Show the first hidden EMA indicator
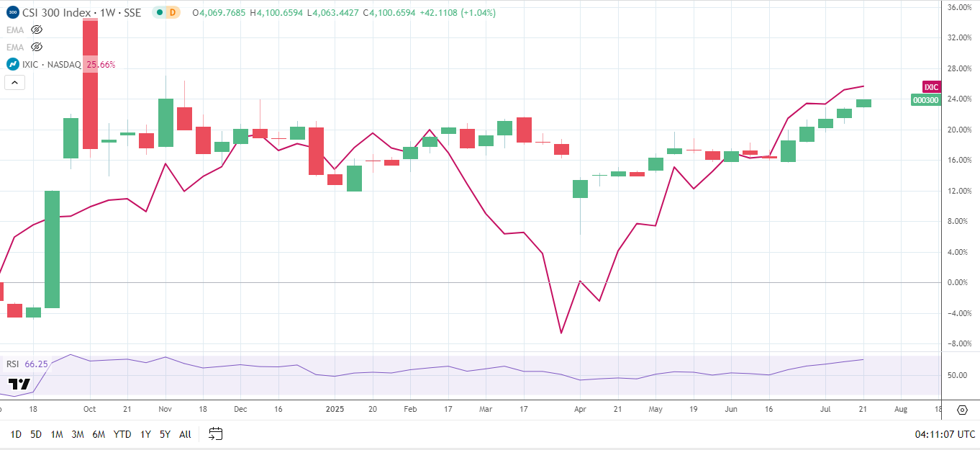This screenshot has height=450, width=980. [x=37, y=30]
